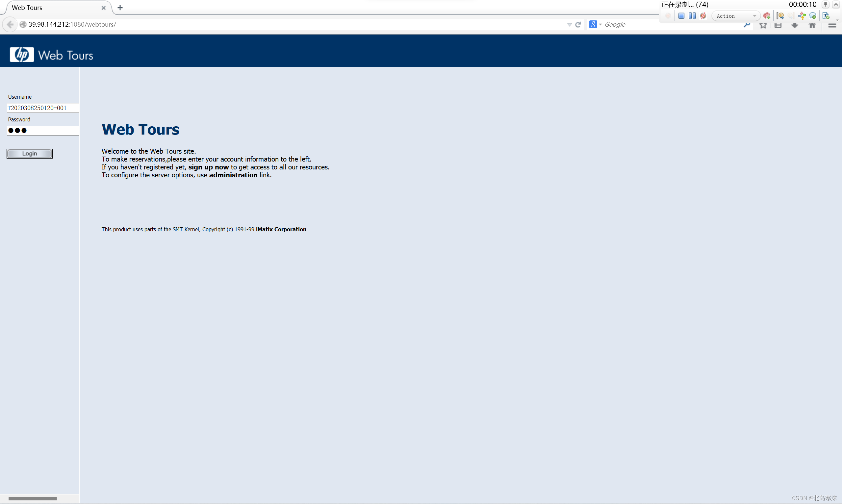Open the URL history dropdown arrow
This screenshot has height=504, width=842.
569,24
